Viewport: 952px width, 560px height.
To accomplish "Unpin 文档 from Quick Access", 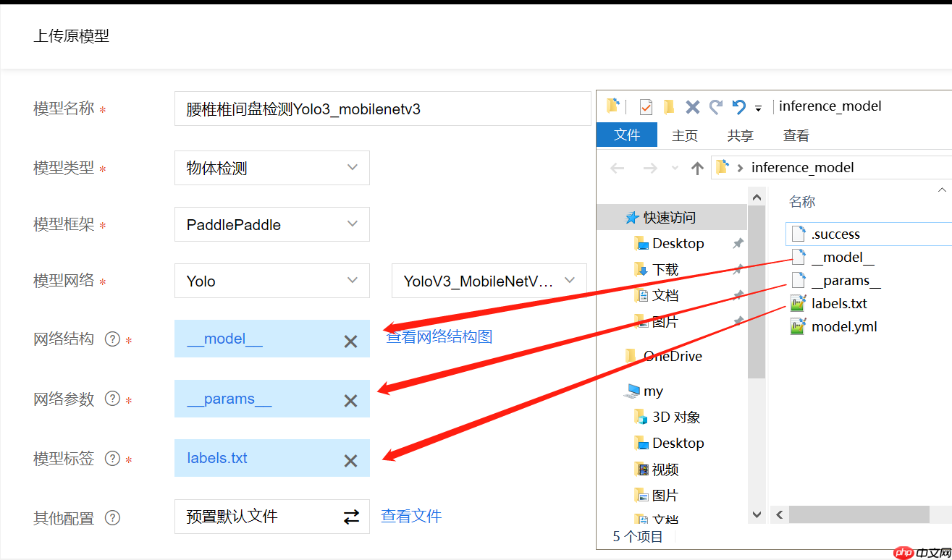I will (737, 294).
